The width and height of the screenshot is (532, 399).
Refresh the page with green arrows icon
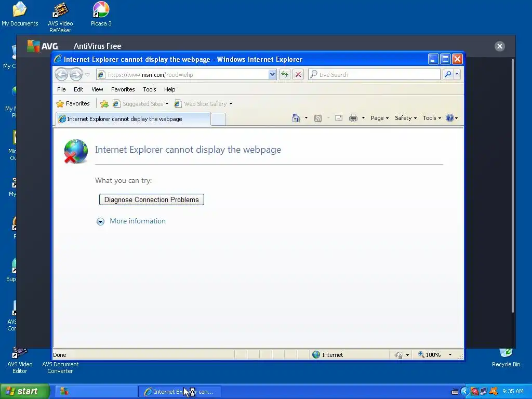285,75
